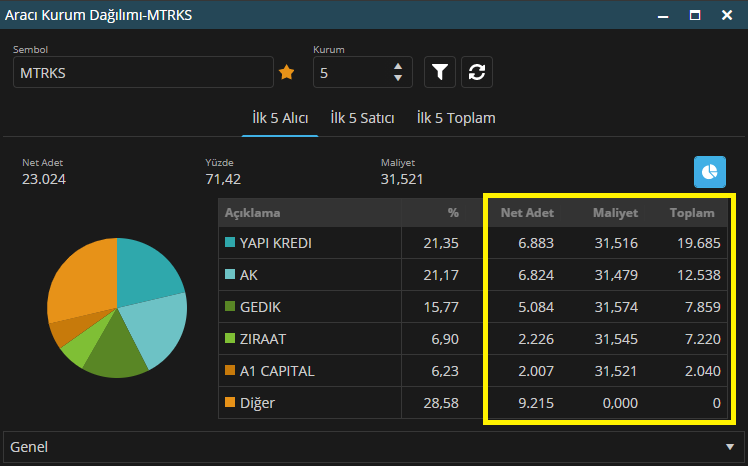The image size is (748, 466).
Task: Click Maliyet cell 31,516
Action: point(616,243)
